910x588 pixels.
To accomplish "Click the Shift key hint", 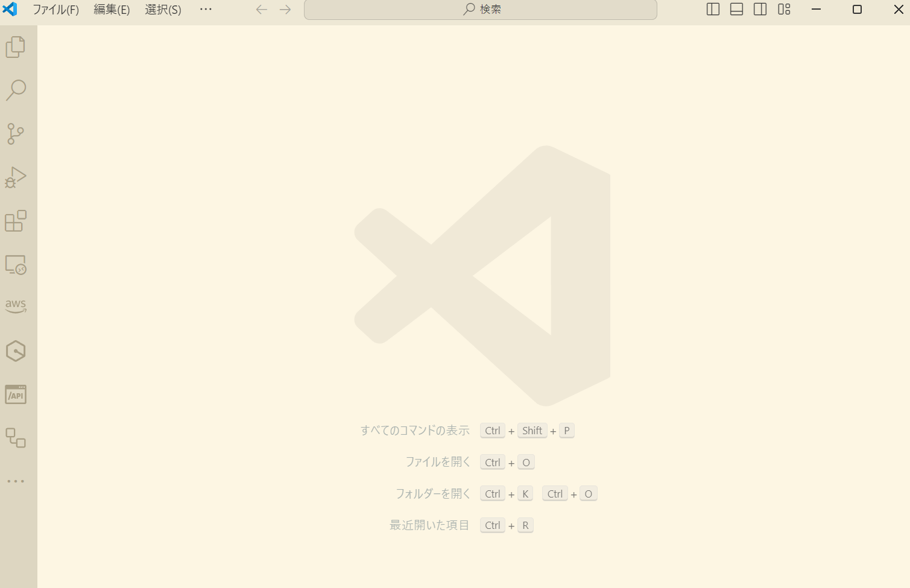I will [x=532, y=431].
